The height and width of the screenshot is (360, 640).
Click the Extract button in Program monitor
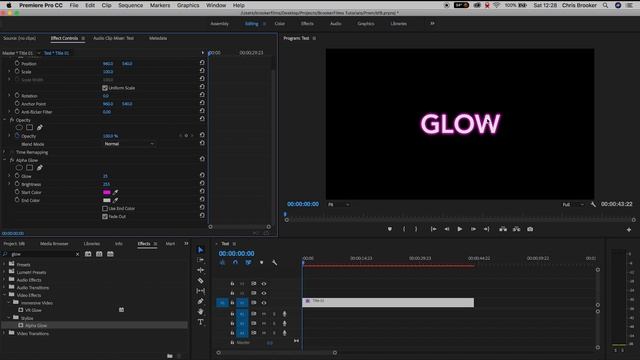[516, 229]
